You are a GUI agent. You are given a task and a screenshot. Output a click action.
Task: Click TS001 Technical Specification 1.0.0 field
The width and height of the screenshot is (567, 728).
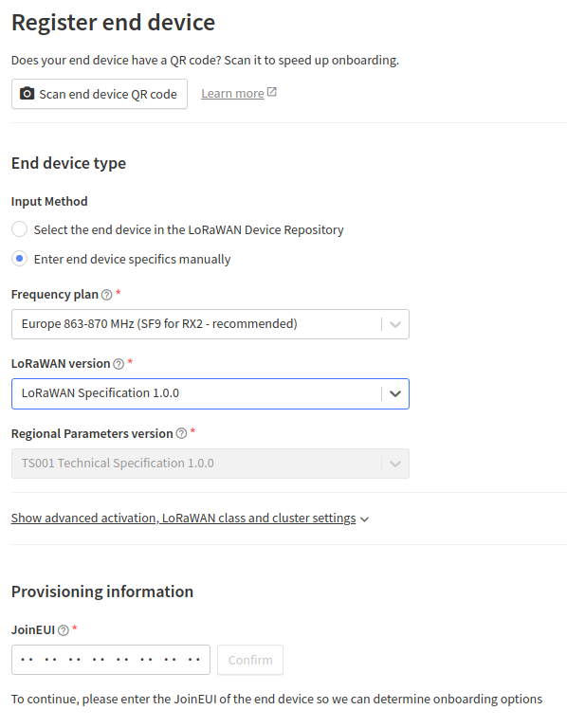pyautogui.click(x=210, y=464)
